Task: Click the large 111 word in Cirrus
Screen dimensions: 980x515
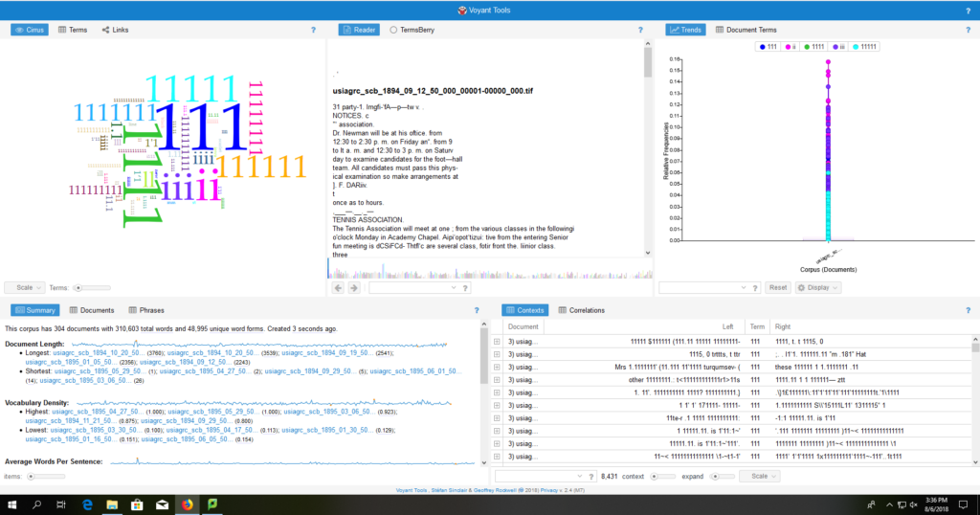Action: click(x=201, y=127)
